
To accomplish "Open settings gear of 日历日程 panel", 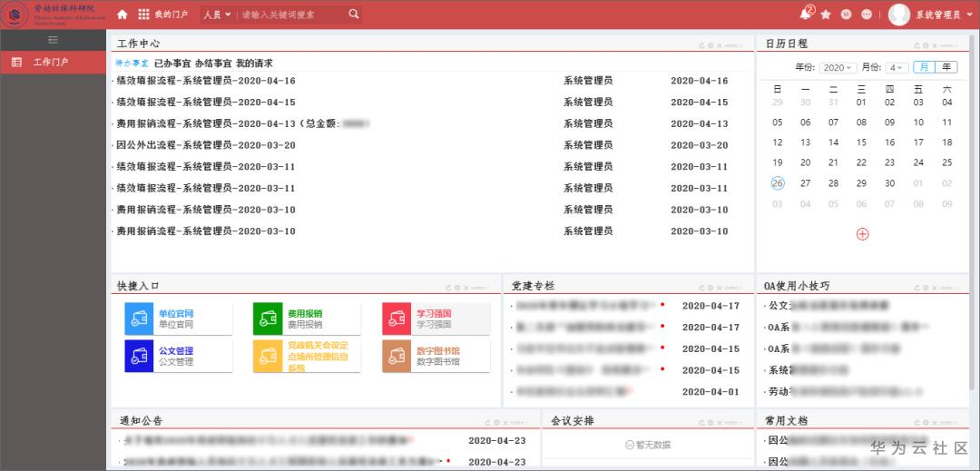I will [926, 45].
